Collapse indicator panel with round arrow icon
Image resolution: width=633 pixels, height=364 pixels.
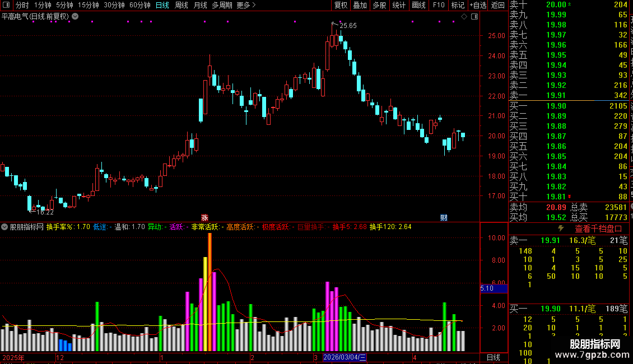pyautogui.click(x=4, y=227)
